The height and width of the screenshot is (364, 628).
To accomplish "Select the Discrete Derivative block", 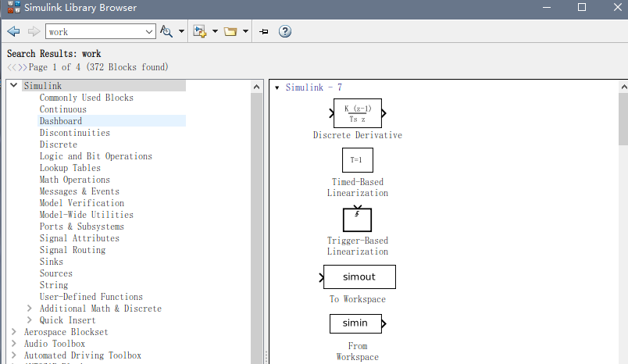I will pos(358,113).
